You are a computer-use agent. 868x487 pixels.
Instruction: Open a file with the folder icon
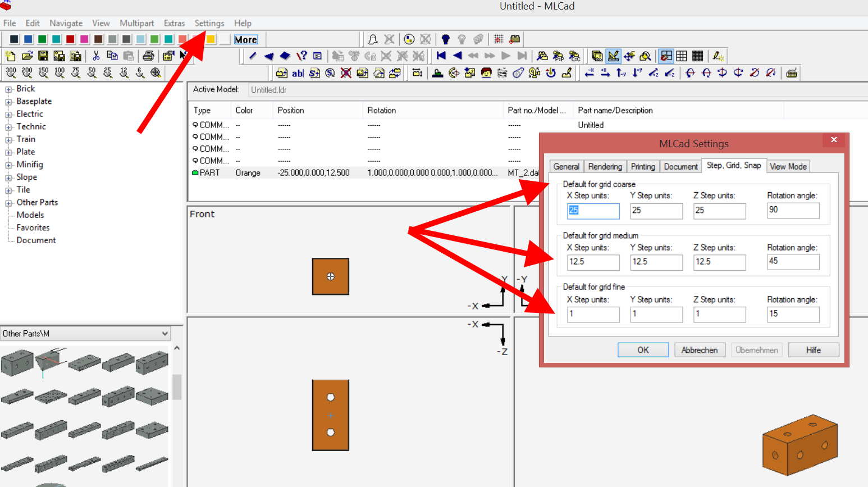click(x=27, y=56)
